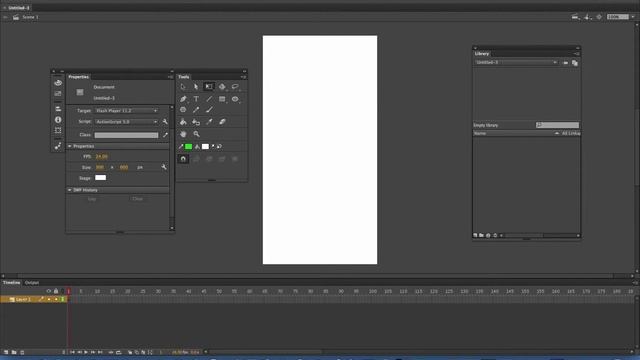Viewport: 640px width, 360px height.
Task: Collapse the Properties section triangle
Action: point(69,146)
